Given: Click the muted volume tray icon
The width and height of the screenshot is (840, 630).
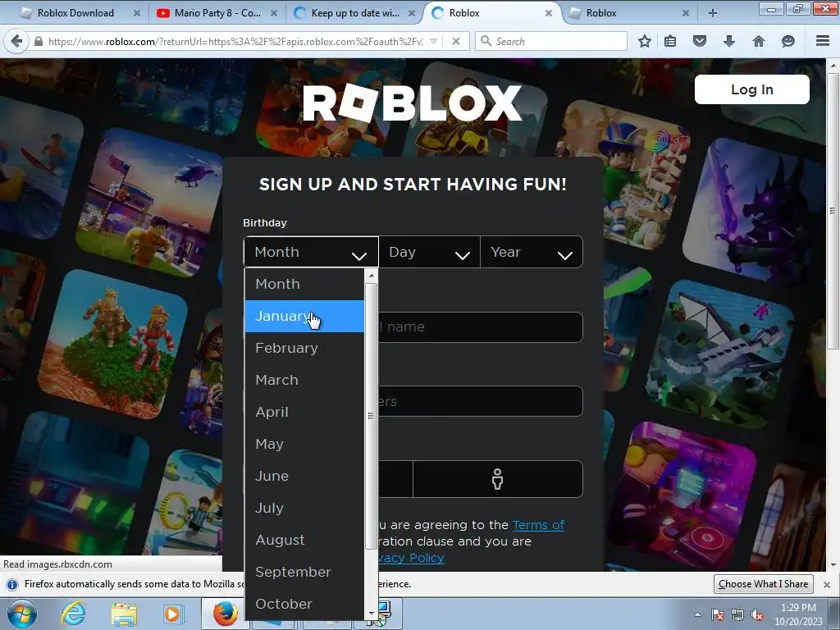Looking at the screenshot, I should (x=757, y=615).
